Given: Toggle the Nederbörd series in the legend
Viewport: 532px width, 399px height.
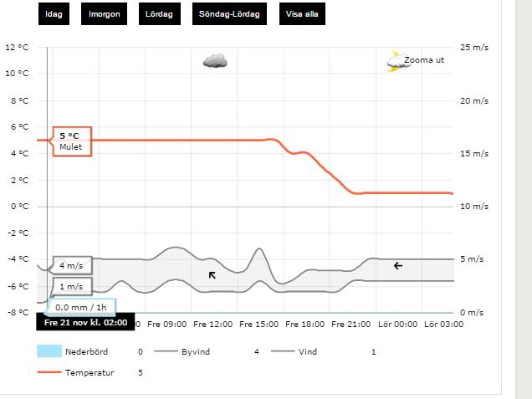Looking at the screenshot, I should tap(86, 352).
